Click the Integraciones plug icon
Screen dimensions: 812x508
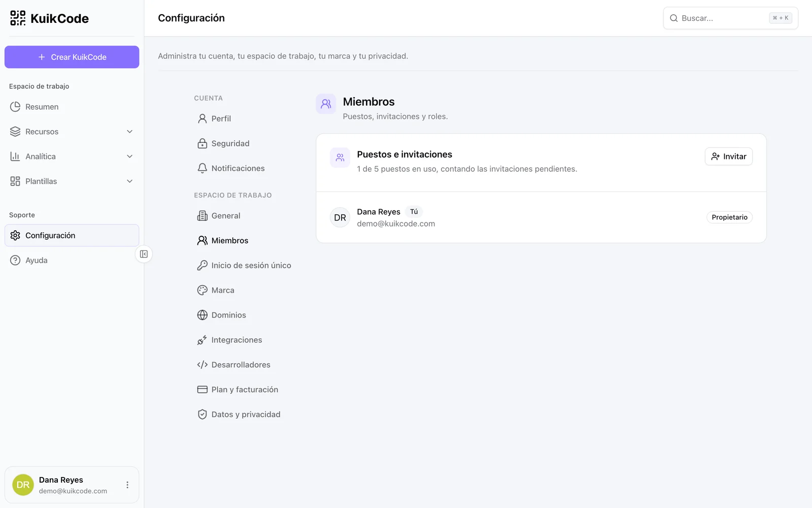pyautogui.click(x=202, y=340)
